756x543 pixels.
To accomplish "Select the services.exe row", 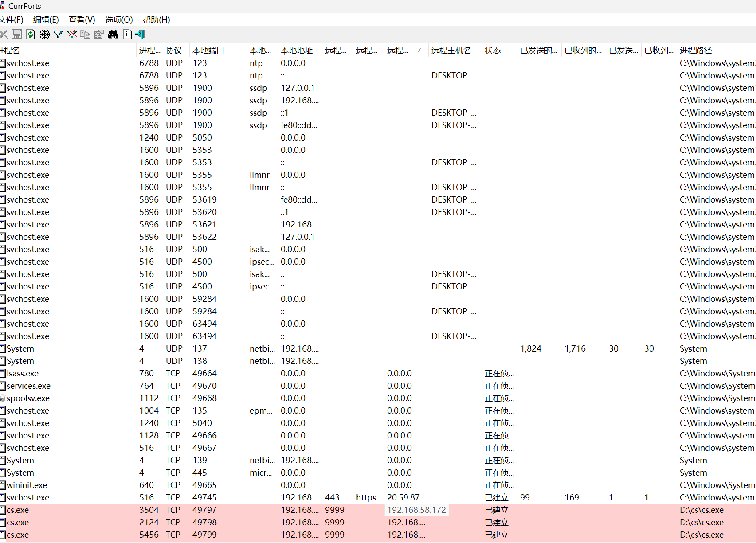I will click(378, 386).
